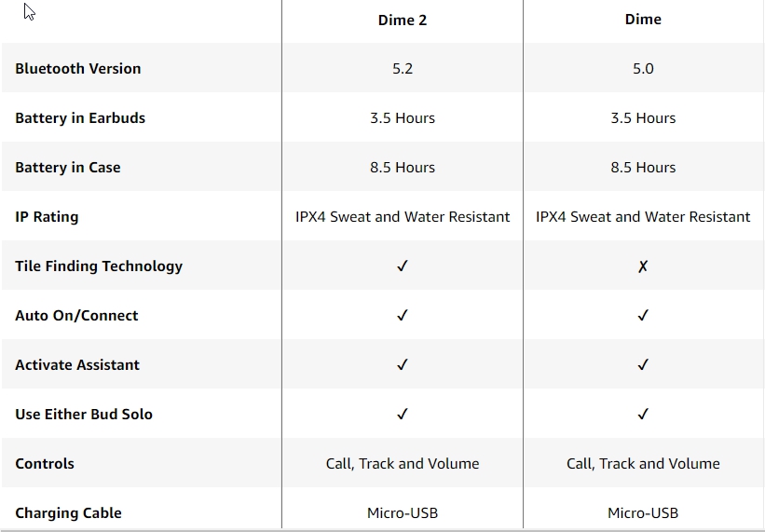765x532 pixels.
Task: Click the Dime 2 Use Either Bud Solo checkmark
Action: click(x=403, y=415)
